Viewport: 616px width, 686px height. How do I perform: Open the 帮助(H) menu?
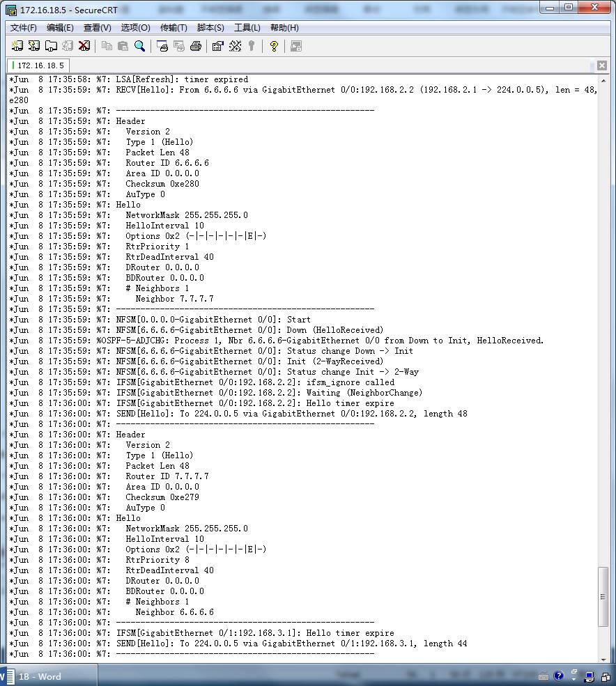[x=284, y=28]
